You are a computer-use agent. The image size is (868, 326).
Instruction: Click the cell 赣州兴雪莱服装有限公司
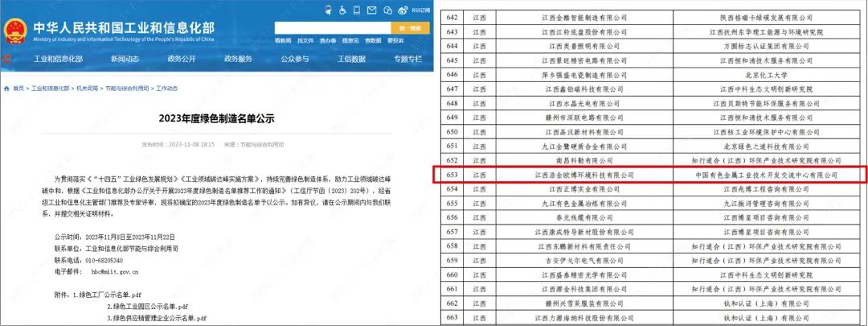584,303
